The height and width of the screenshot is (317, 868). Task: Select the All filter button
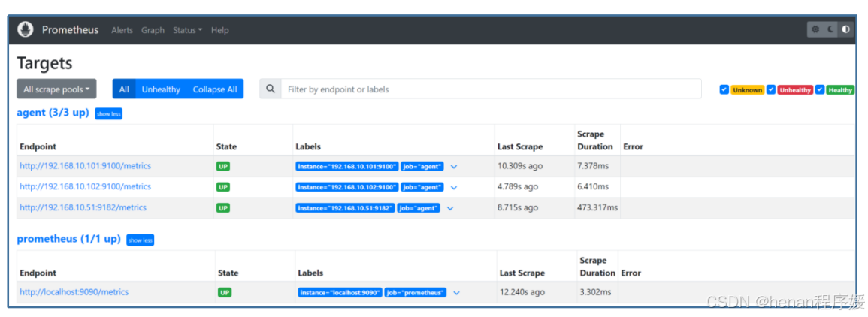coord(124,89)
